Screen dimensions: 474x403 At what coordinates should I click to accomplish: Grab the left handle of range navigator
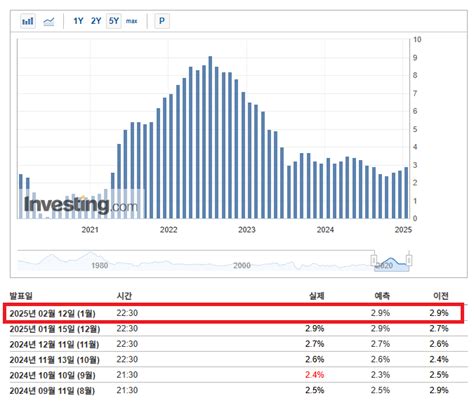click(374, 260)
